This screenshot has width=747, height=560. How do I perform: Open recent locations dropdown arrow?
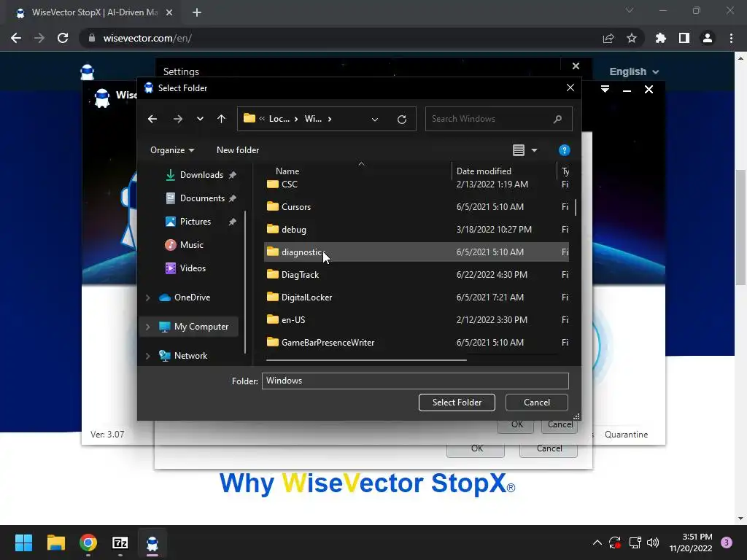pos(200,119)
